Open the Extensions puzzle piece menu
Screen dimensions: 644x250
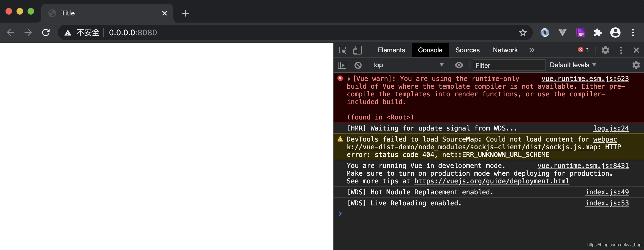pyautogui.click(x=597, y=32)
